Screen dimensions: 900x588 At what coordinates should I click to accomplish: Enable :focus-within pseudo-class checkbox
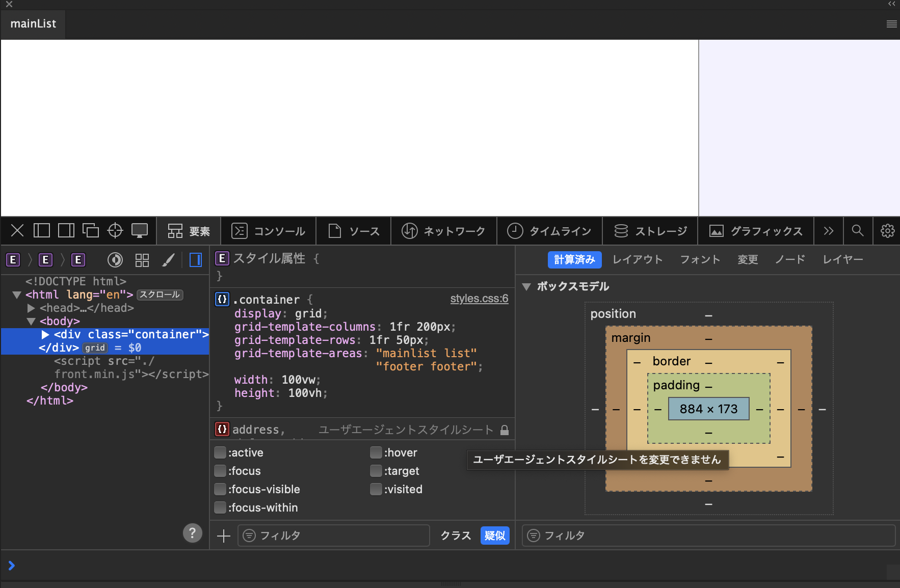220,507
